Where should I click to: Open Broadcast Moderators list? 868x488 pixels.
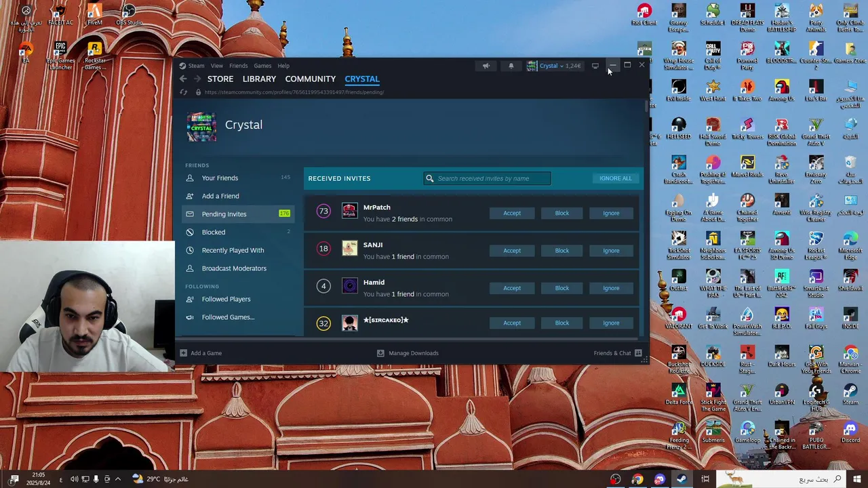(238, 268)
